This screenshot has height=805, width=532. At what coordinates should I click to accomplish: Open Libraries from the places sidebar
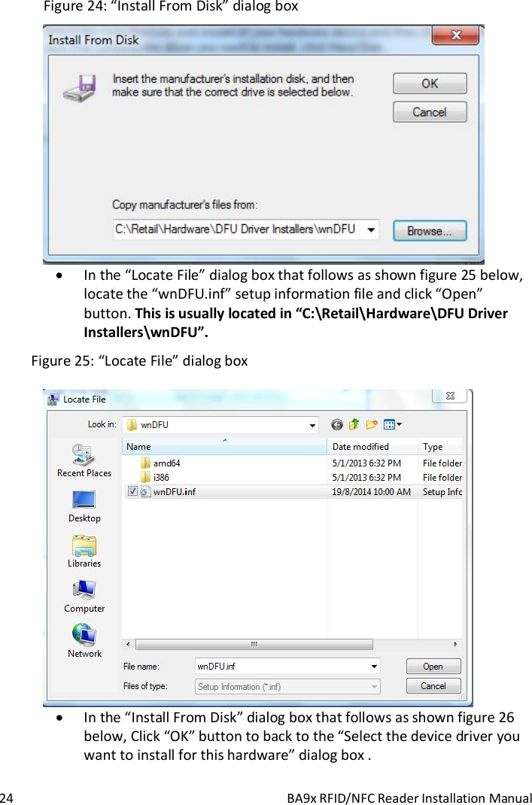tap(84, 551)
